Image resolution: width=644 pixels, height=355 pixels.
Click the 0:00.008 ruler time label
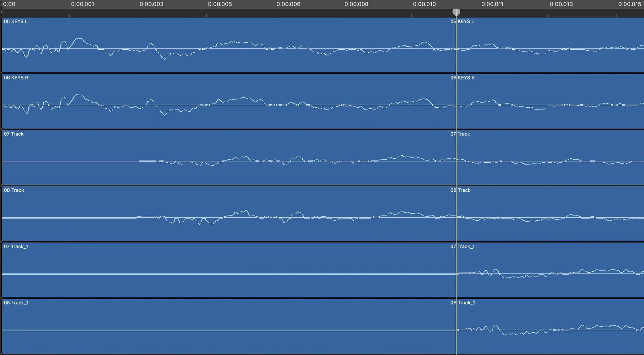coord(356,4)
